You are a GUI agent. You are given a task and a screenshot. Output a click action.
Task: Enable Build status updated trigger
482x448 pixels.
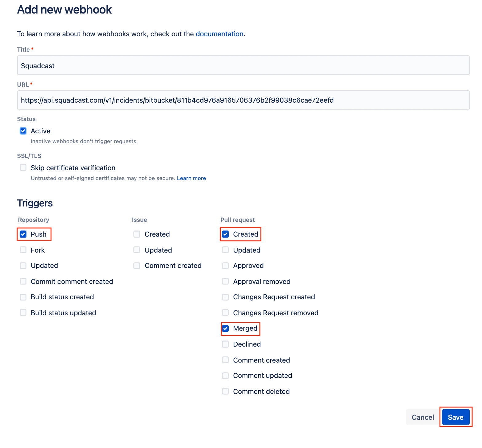23,312
